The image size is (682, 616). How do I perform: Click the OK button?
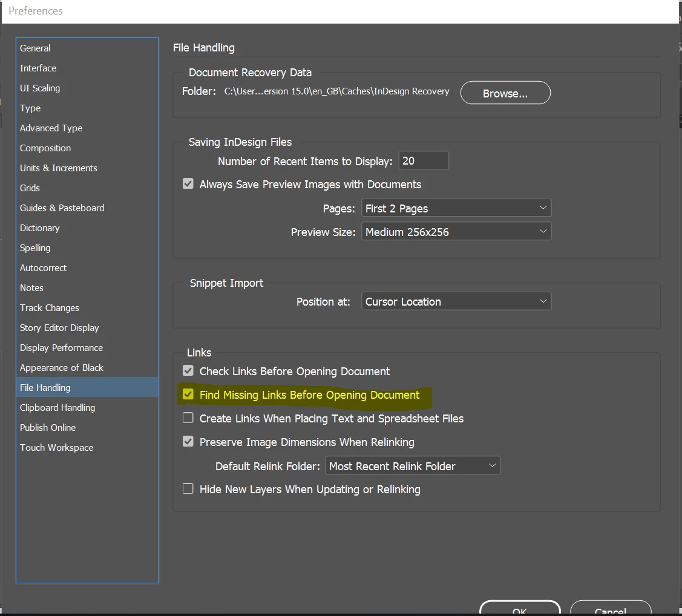click(520, 609)
